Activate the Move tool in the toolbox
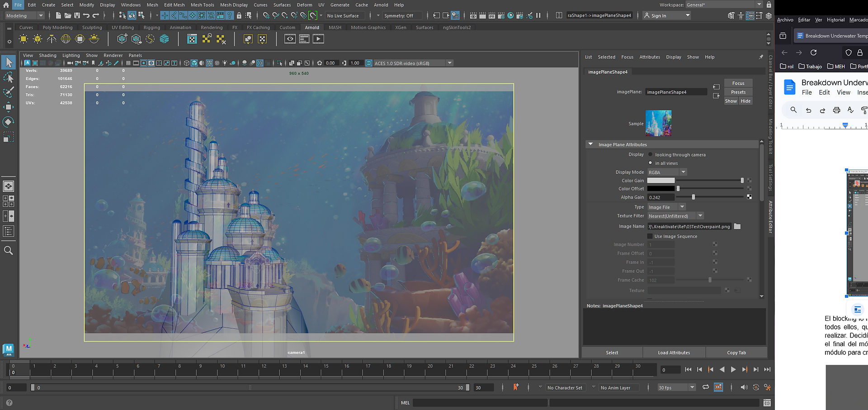 pyautogui.click(x=9, y=107)
